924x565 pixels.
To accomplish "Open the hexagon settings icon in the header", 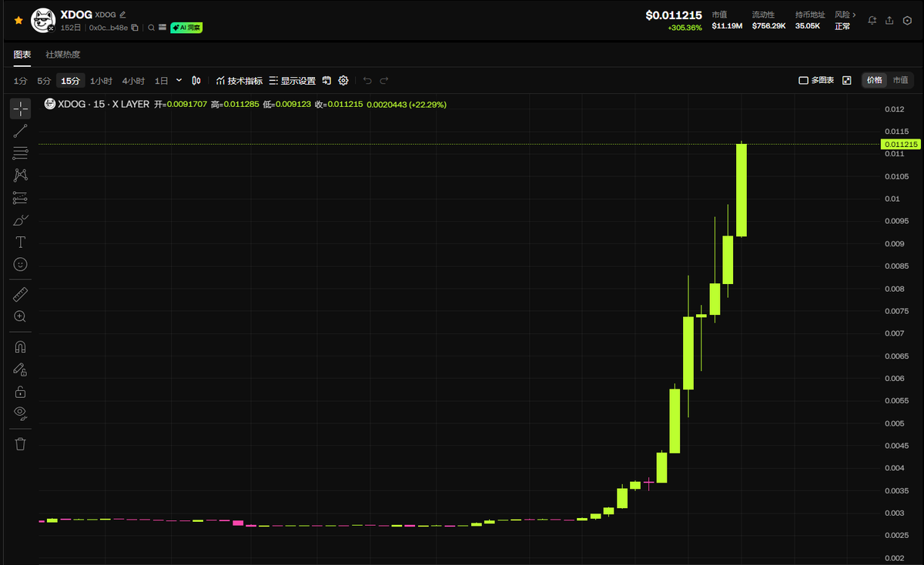I will [907, 20].
